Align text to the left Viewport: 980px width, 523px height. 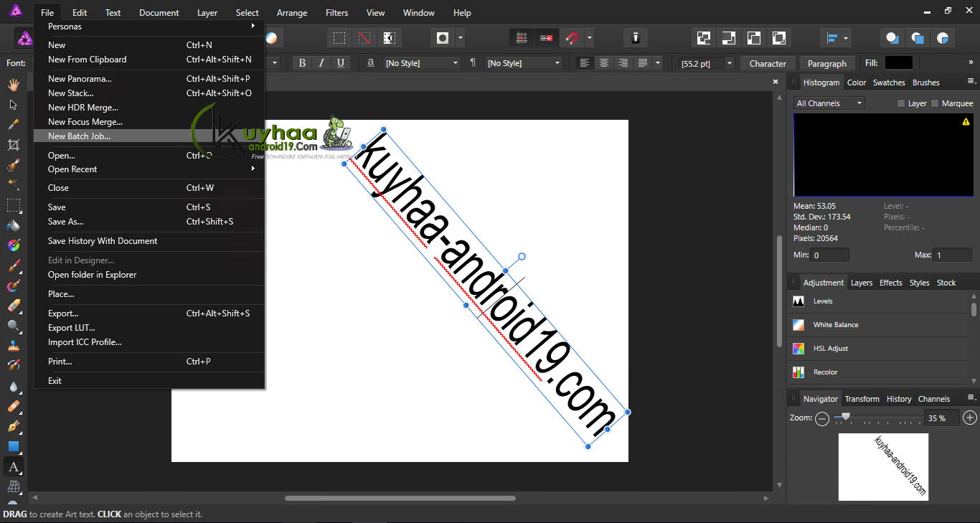[x=585, y=63]
